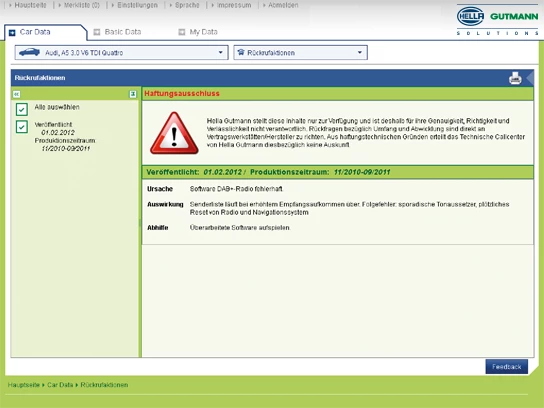Image resolution: width=544 pixels, height=408 pixels.
Task: Toggle the Alle auswählen checkbox
Action: 22,109
